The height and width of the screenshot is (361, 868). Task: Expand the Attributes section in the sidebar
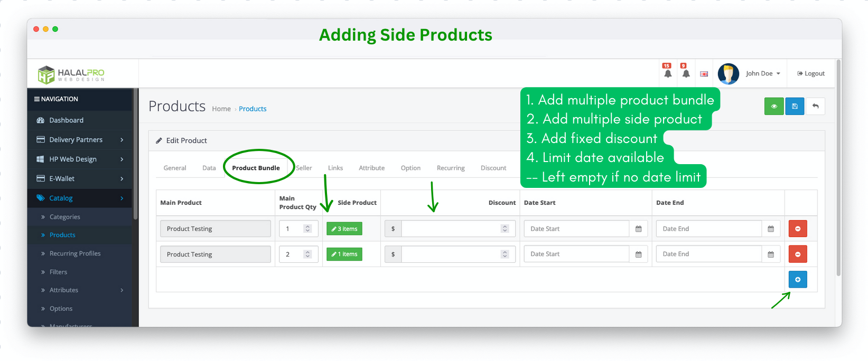tap(64, 290)
